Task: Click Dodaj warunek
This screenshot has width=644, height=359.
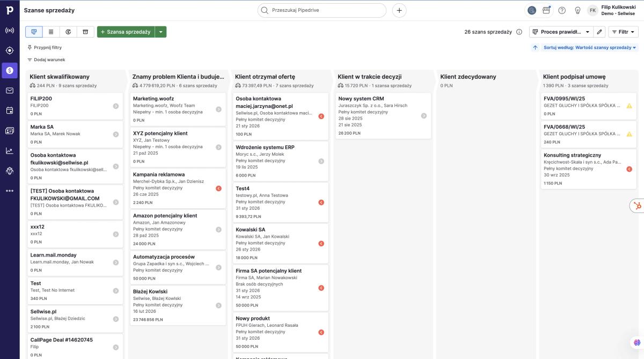Action: click(46, 60)
